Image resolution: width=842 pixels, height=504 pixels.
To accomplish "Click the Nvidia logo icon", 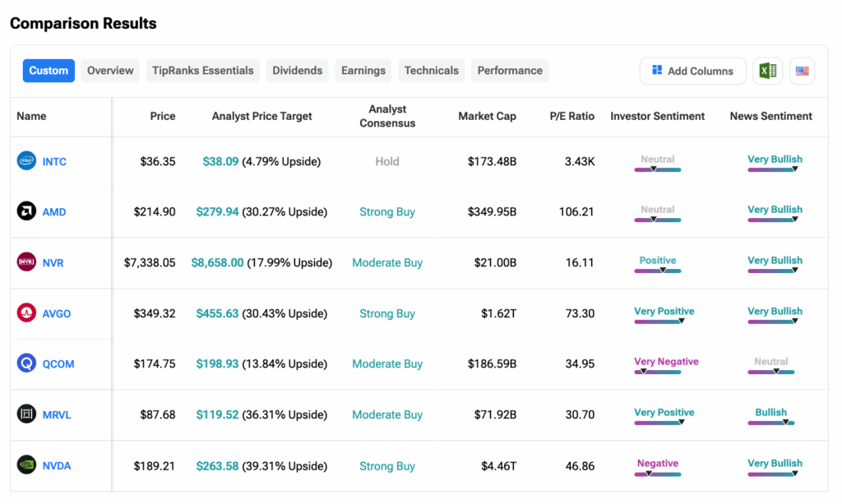I will pyautogui.click(x=27, y=465).
